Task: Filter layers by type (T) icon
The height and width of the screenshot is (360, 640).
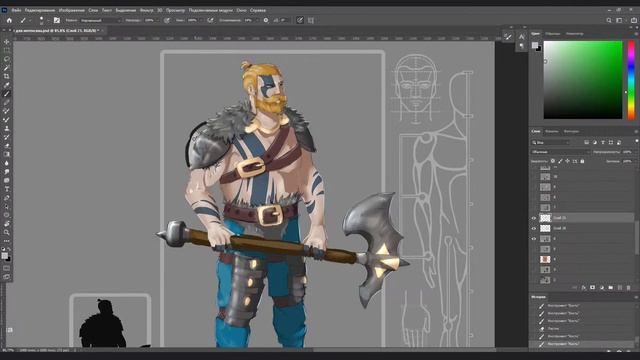Action: [x=603, y=142]
